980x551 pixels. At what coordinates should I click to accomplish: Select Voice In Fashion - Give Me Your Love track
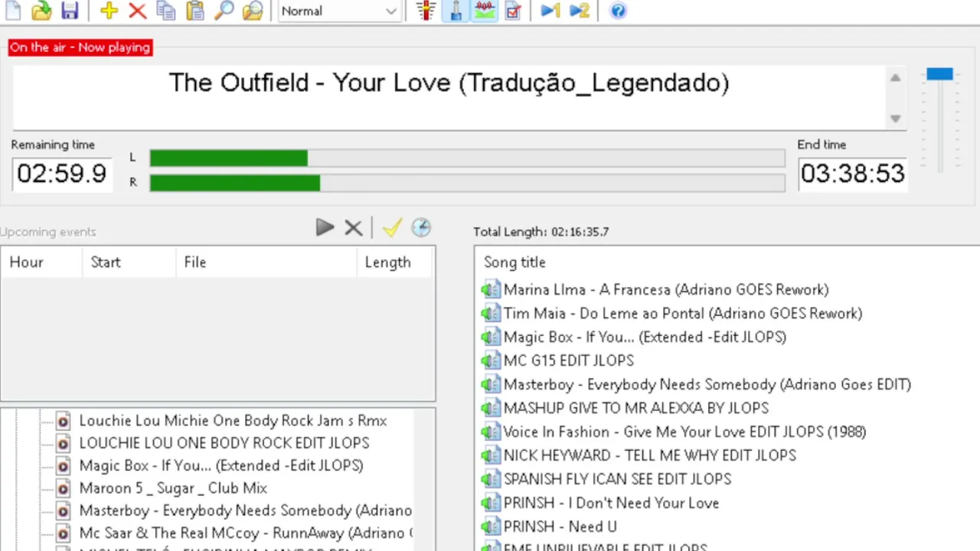coord(684,432)
